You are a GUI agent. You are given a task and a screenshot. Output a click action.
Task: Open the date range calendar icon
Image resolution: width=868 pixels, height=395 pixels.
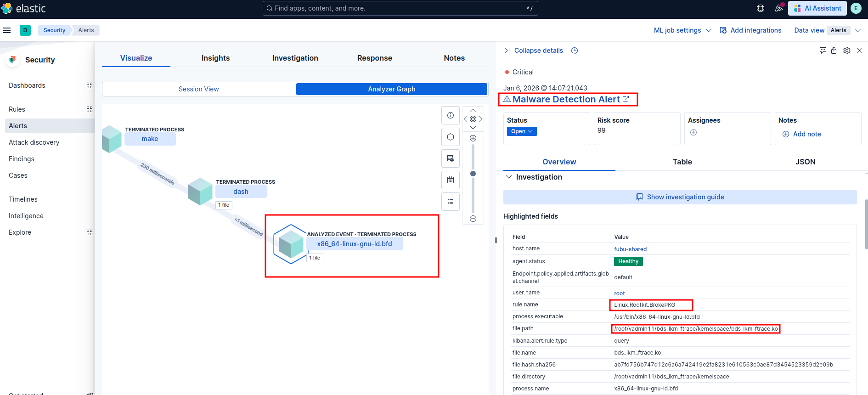(x=451, y=180)
